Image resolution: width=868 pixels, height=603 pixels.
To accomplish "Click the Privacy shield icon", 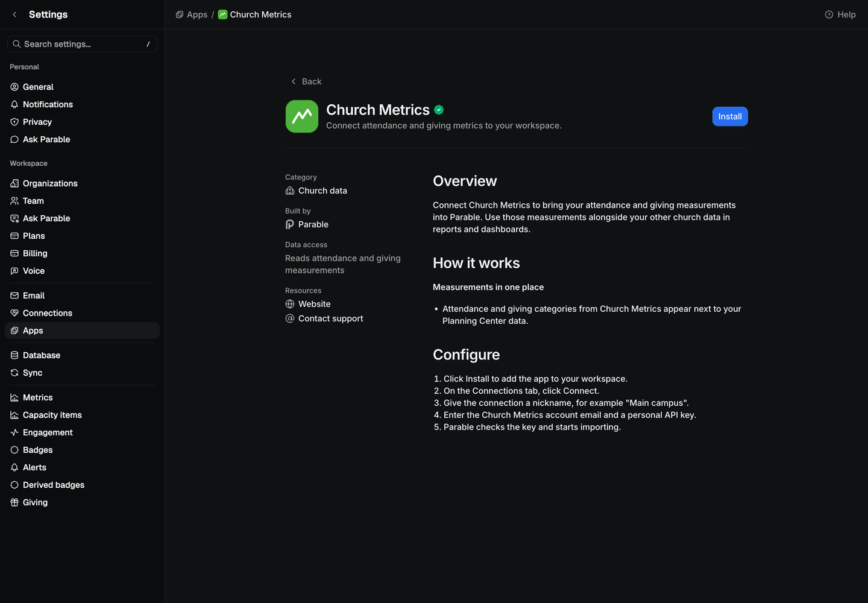I will pos(14,122).
